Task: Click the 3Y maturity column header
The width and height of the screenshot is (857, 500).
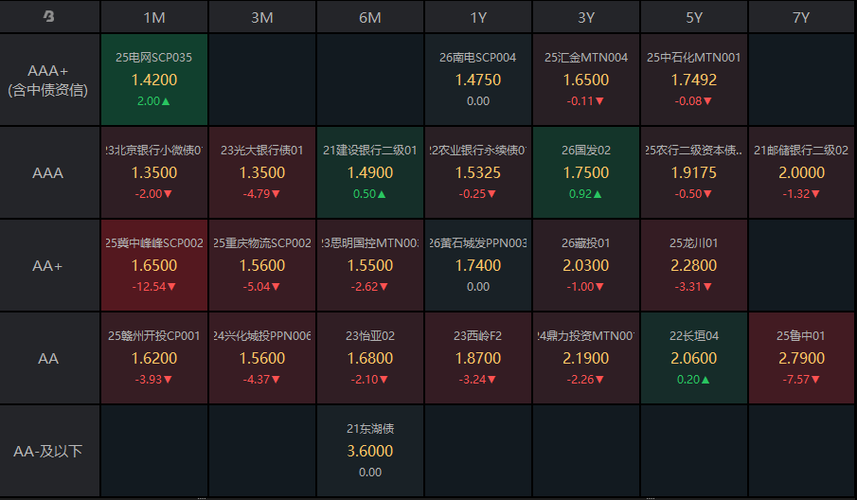Action: (586, 17)
